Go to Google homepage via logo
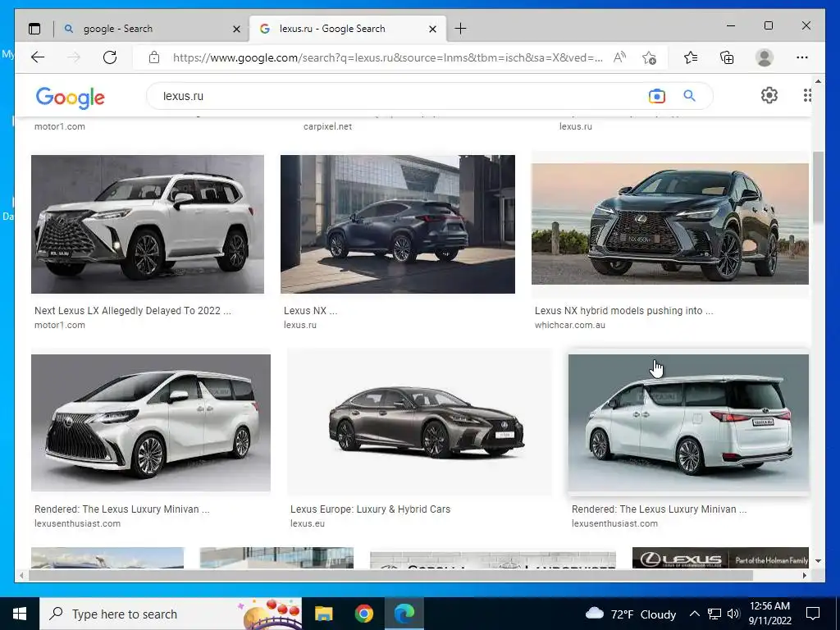This screenshot has height=630, width=840. tap(71, 97)
